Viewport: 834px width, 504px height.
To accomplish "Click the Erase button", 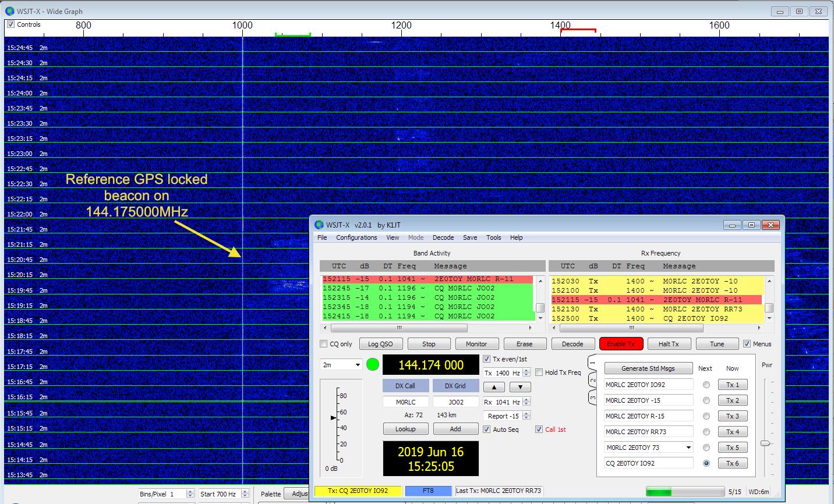I will click(x=524, y=344).
